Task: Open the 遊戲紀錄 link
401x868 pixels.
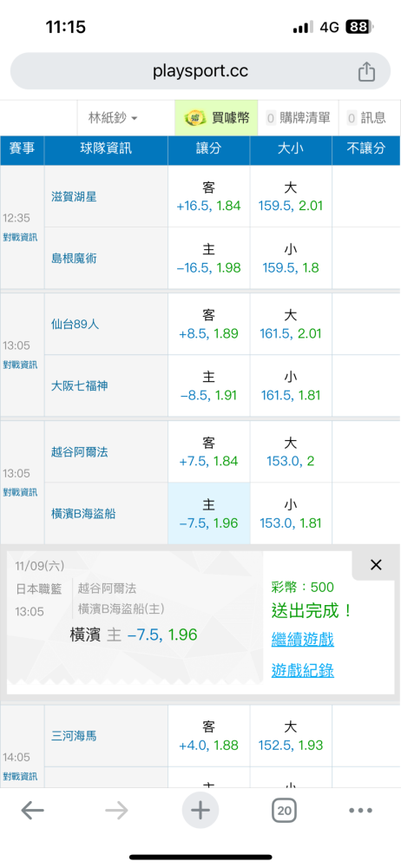Action: (303, 670)
